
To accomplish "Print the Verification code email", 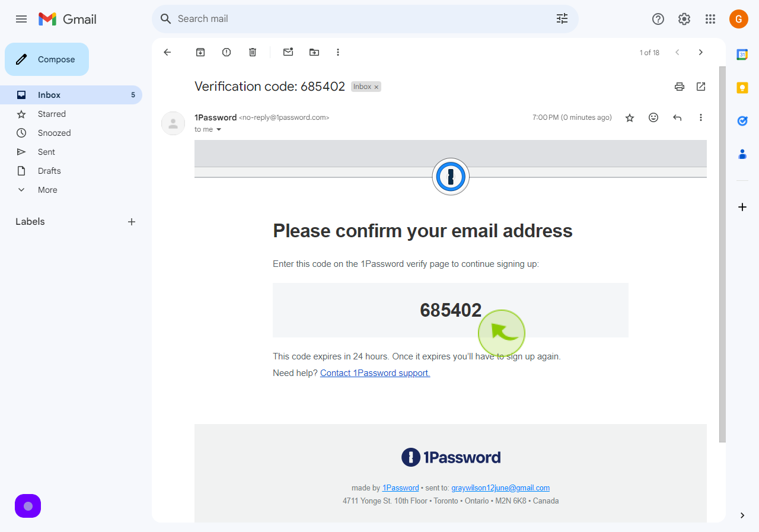I will (680, 87).
